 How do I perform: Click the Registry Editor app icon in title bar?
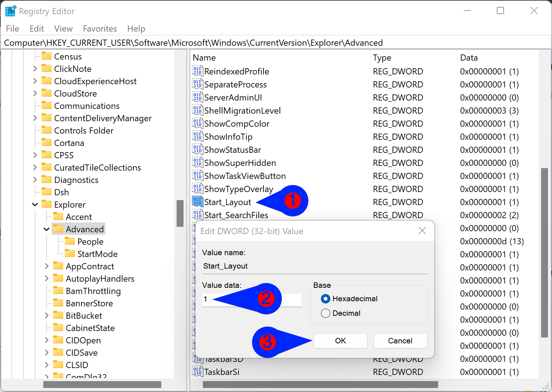pyautogui.click(x=11, y=11)
